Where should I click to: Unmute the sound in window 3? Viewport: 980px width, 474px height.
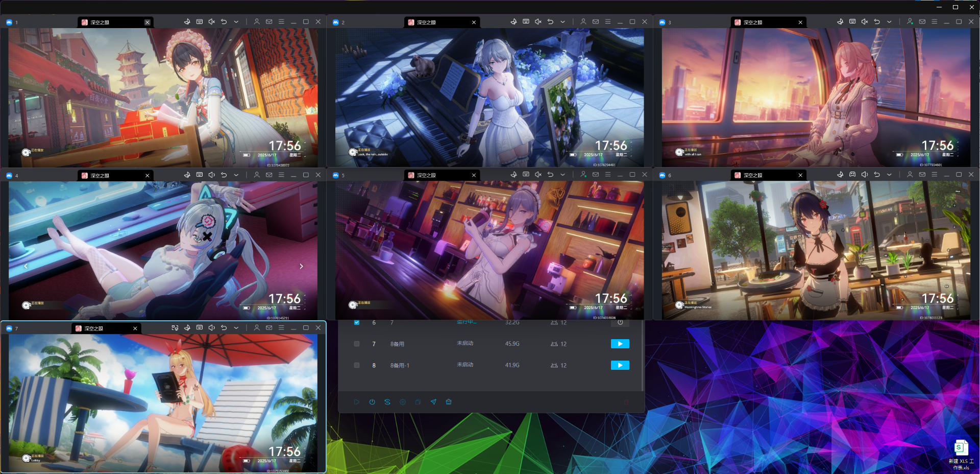[x=865, y=22]
